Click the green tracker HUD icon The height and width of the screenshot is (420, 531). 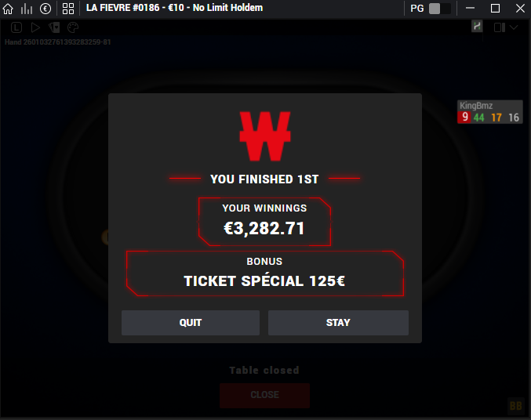point(477,26)
